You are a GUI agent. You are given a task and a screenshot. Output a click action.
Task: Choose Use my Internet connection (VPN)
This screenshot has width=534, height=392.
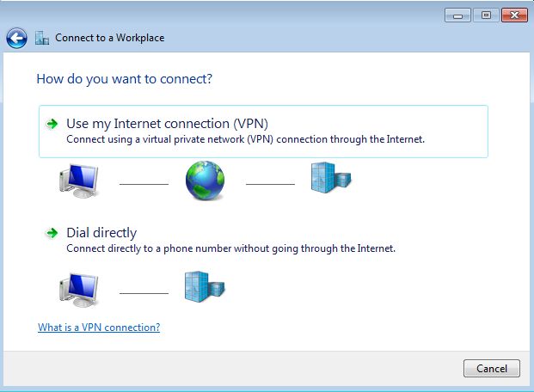pos(263,132)
